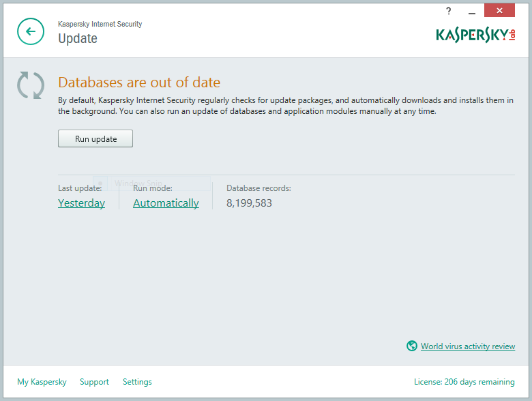Open help with the question mark icon
The height and width of the screenshot is (401, 532).
(449, 11)
